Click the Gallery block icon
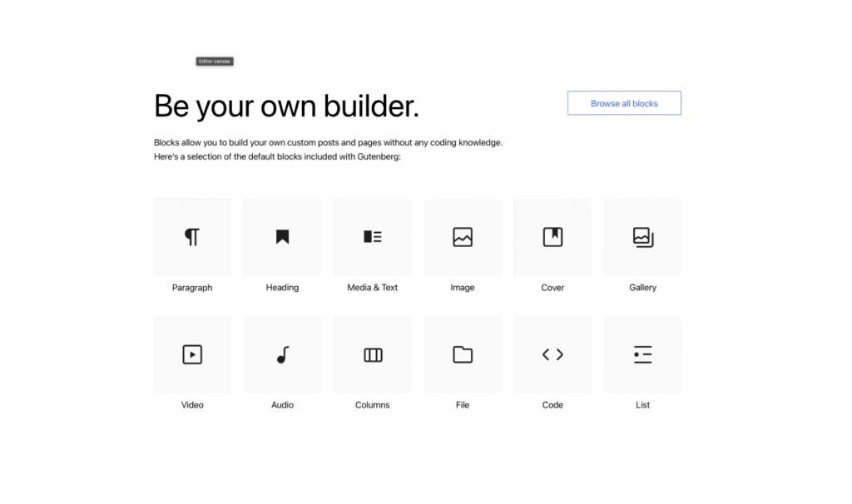852x504 pixels. coord(643,237)
